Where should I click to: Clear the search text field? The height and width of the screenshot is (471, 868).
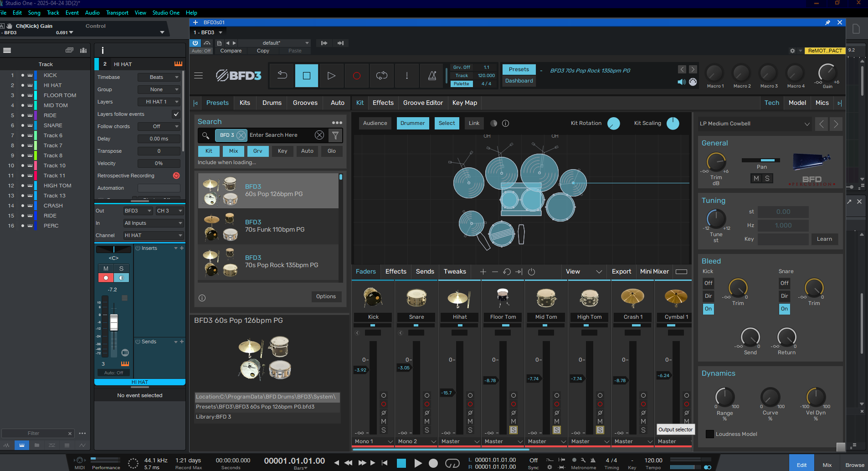click(x=319, y=135)
